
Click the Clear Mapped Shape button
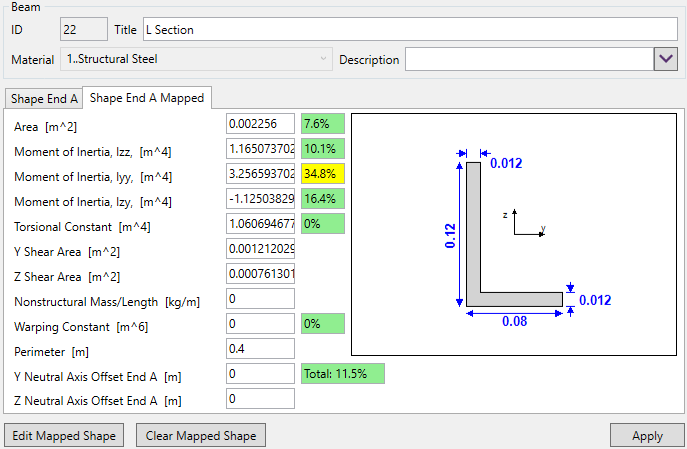coord(201,436)
